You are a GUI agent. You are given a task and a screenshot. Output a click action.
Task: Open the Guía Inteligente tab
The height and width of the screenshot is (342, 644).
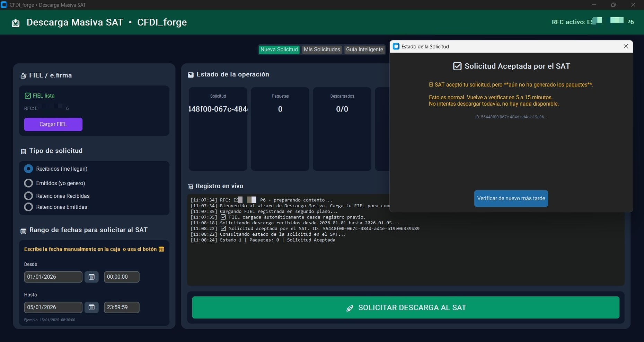click(x=364, y=49)
